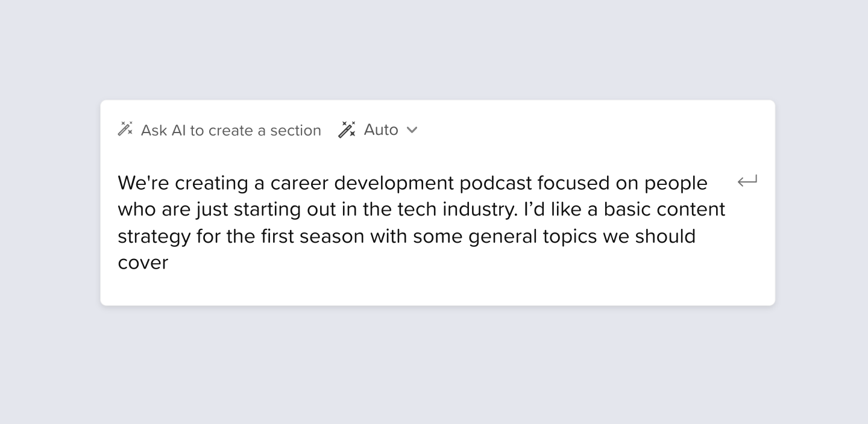The width and height of the screenshot is (868, 424).
Task: Expand the chevron next to Auto
Action: coord(412,130)
